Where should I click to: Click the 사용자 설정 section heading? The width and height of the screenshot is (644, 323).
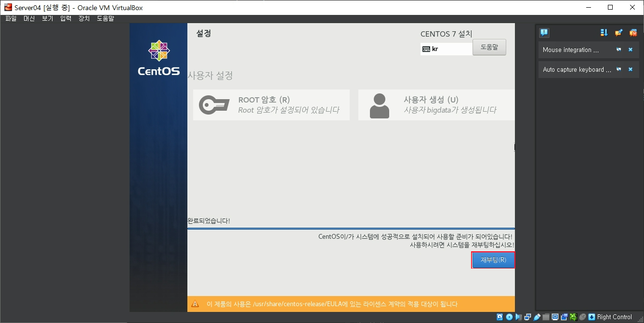[x=210, y=76]
